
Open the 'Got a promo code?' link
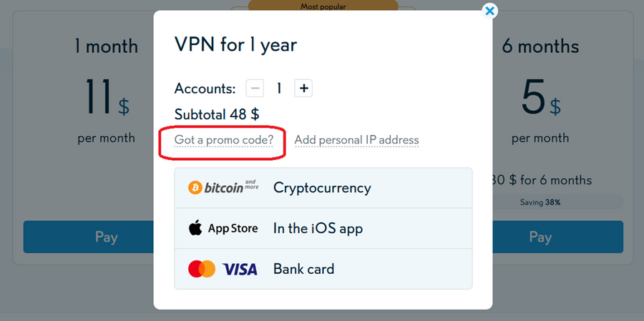(x=224, y=140)
